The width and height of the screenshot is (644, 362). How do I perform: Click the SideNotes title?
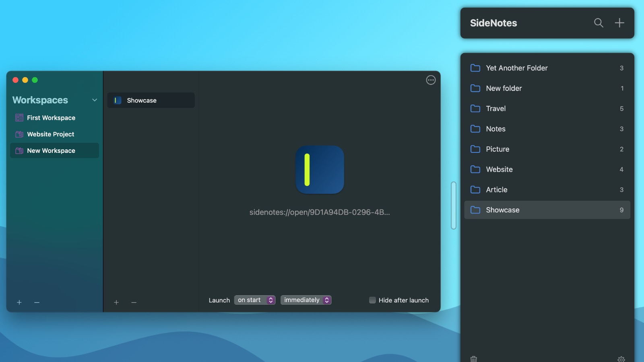coord(493,23)
